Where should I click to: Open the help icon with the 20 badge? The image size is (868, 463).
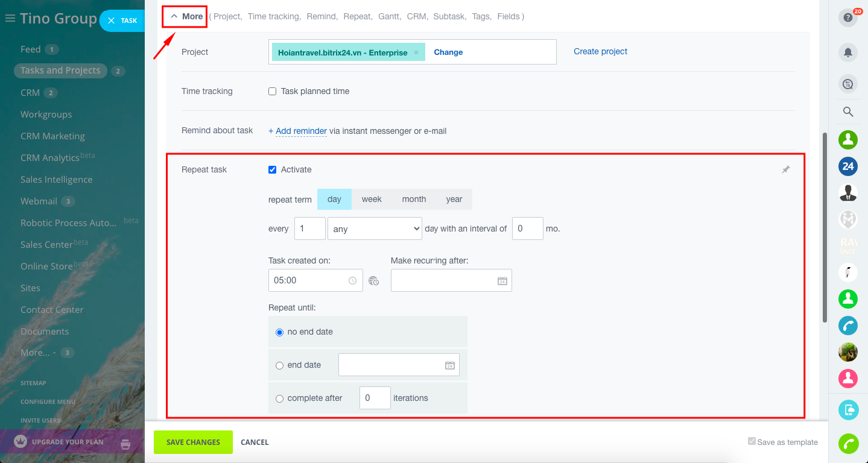coord(848,17)
